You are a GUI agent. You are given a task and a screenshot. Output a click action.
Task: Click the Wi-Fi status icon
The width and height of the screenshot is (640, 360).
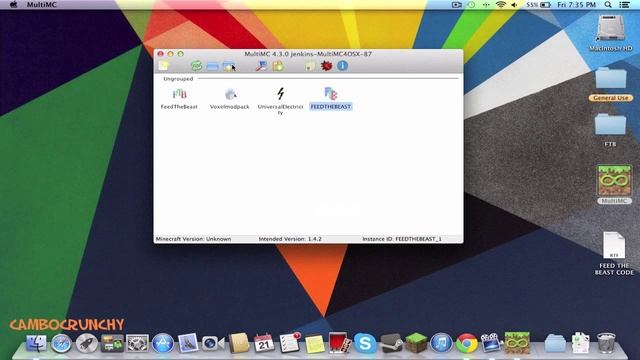tap(501, 5)
